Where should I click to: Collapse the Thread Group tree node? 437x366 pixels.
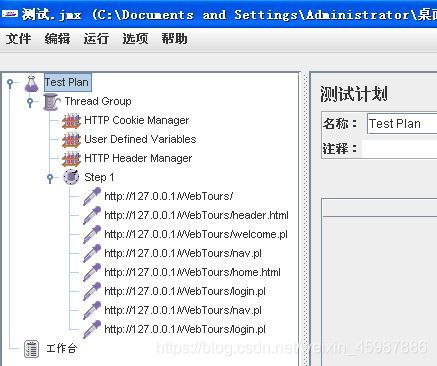(x=30, y=102)
